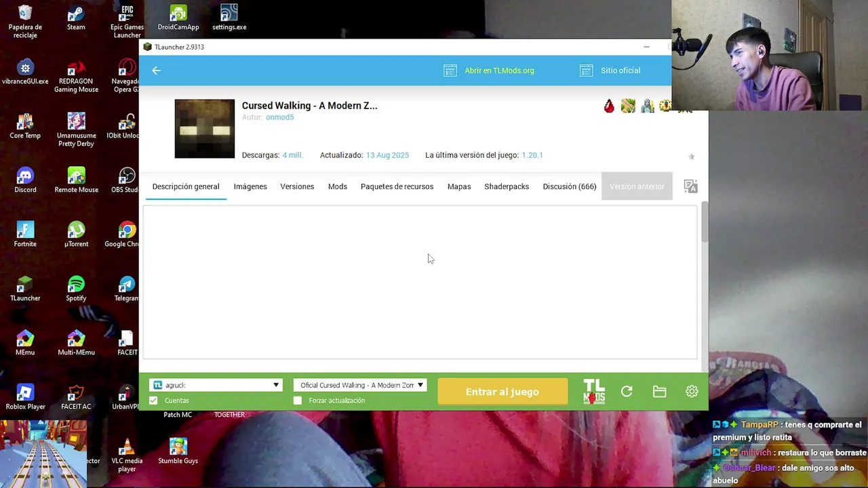Open the Shaderpacks tab

507,186
